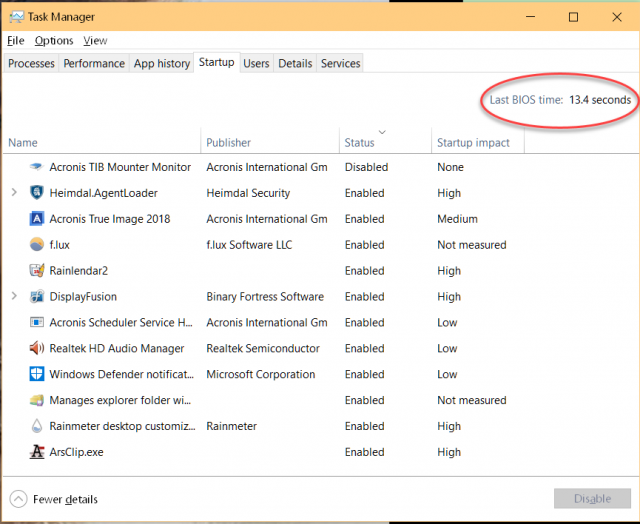Click f.lux Software LLC publisher cell
Image resolution: width=640 pixels, height=524 pixels.
249,244
